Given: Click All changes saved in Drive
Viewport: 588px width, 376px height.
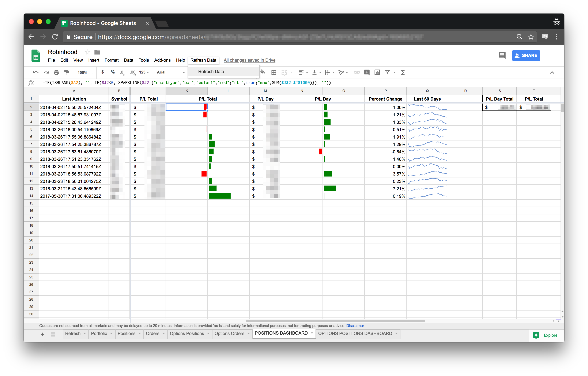Looking at the screenshot, I should coord(249,60).
